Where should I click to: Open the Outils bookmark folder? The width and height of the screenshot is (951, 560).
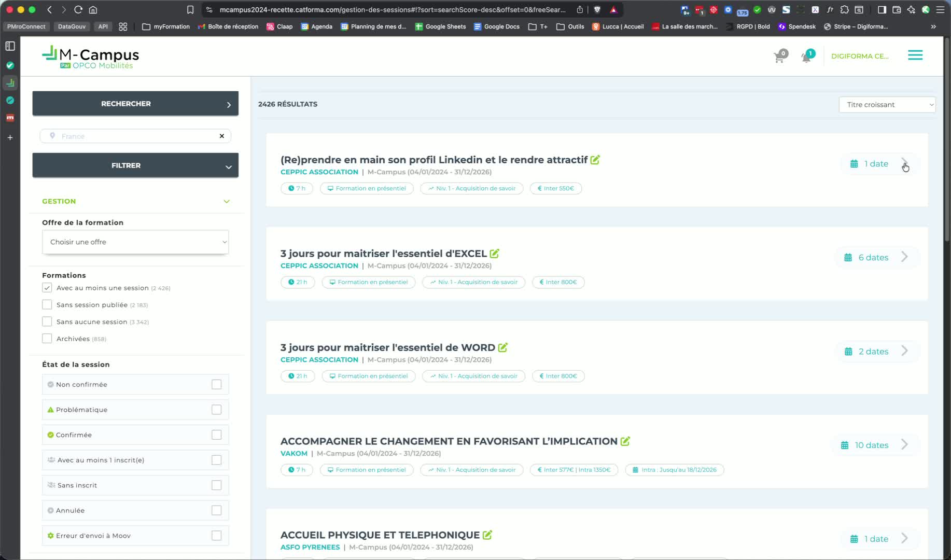tap(570, 26)
